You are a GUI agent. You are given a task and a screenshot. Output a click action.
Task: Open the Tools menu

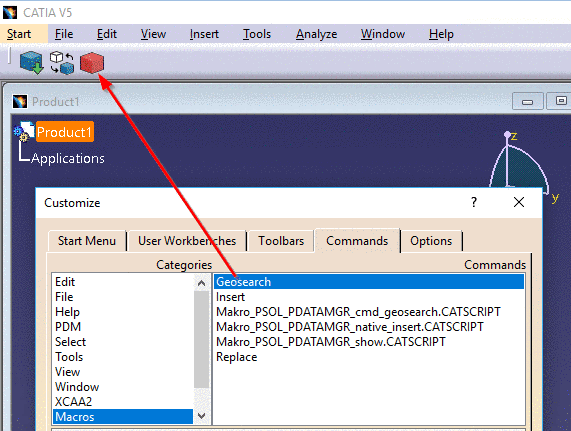tap(257, 34)
